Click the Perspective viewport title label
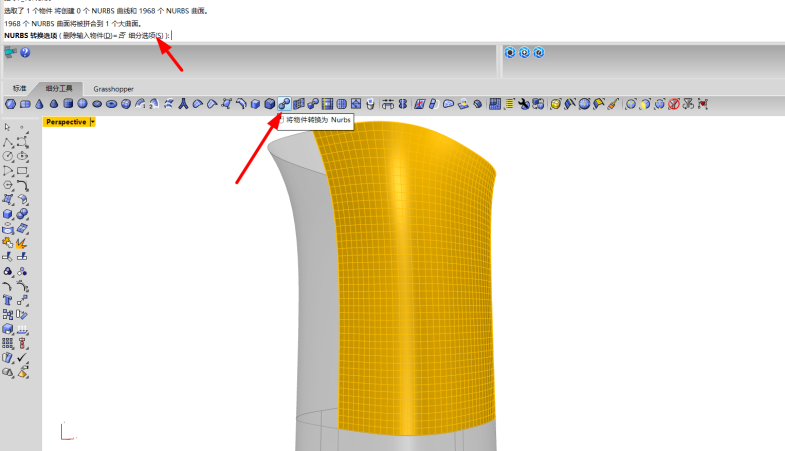Image resolution: width=785 pixels, height=451 pixels. pyautogui.click(x=66, y=122)
